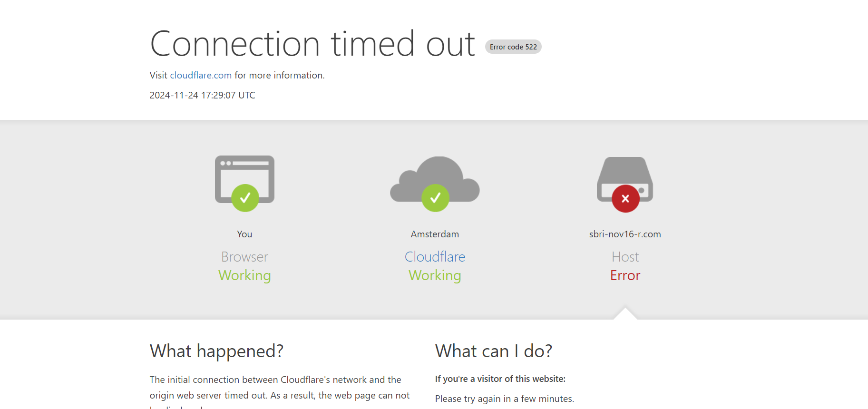Click the Working status under Cloudflare
This screenshot has width=868, height=409.
coord(435,275)
